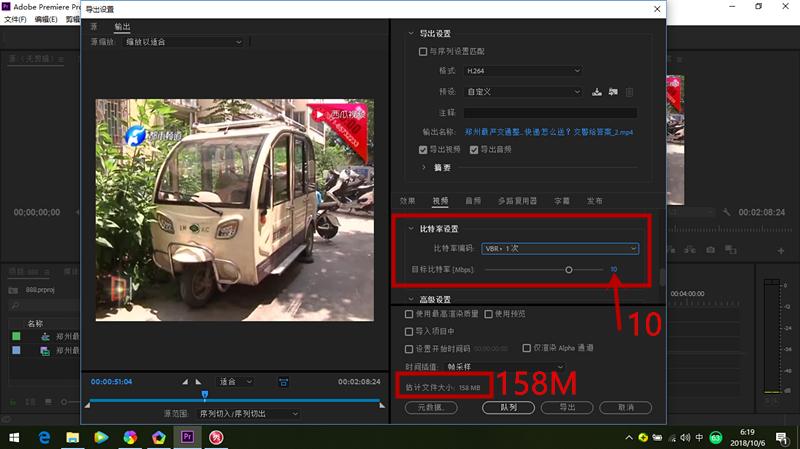Open the 预设 自定义 dropdown
This screenshot has height=449, width=800.
tap(523, 92)
